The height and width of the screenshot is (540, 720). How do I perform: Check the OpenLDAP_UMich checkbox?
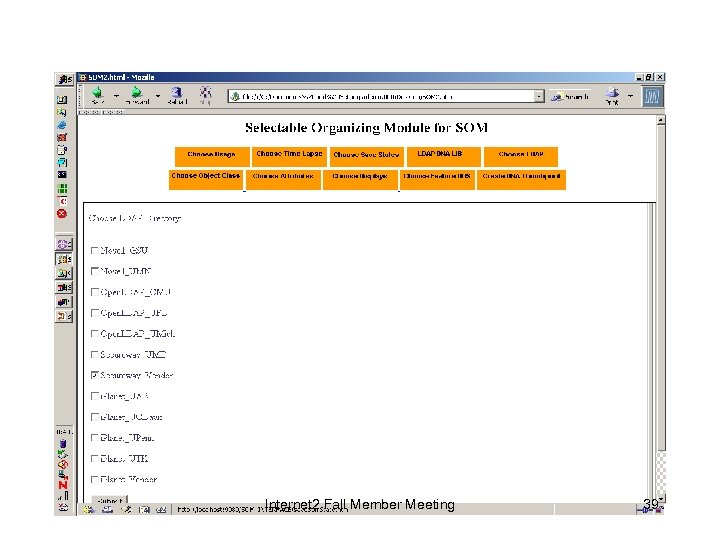pos(95,333)
